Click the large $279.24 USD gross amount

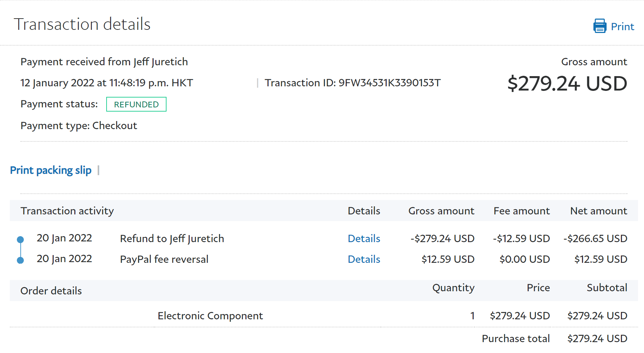tap(567, 84)
